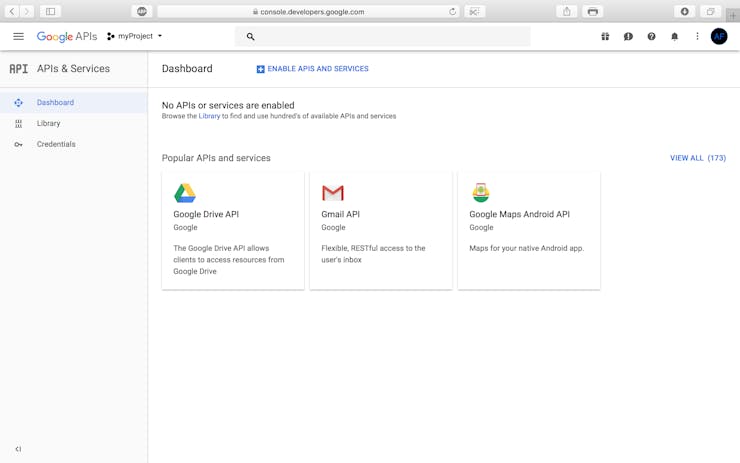
Task: Click the extension button right of the address bar
Action: (x=474, y=11)
